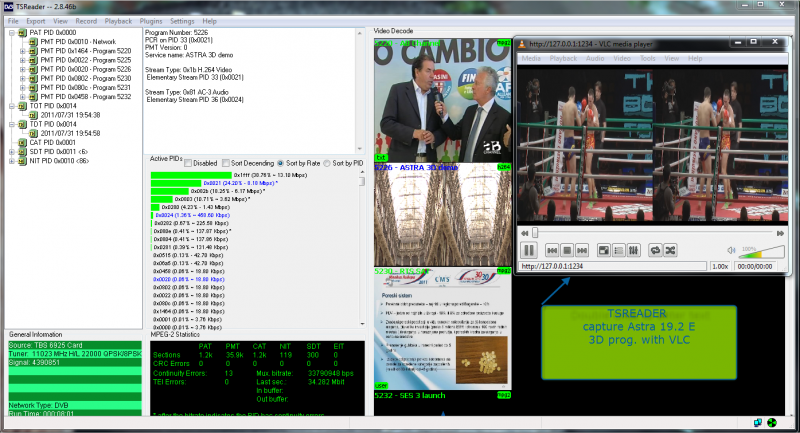This screenshot has width=800, height=433.
Task: Check the Sort Descending checkbox
Action: point(226,163)
